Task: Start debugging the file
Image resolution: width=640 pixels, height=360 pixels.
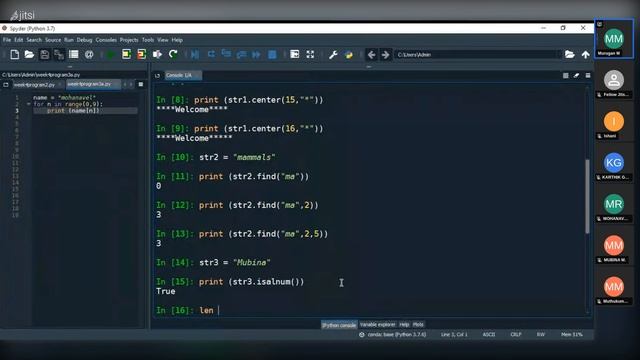Action: pos(195,54)
